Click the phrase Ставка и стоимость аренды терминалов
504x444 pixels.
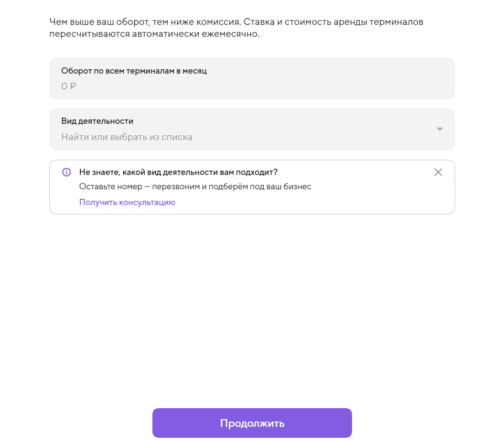pos(333,22)
